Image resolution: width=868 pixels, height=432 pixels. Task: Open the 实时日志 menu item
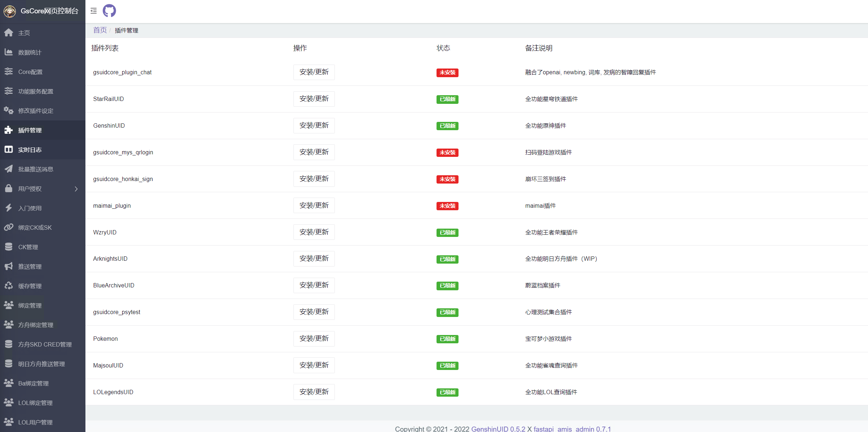(43, 150)
